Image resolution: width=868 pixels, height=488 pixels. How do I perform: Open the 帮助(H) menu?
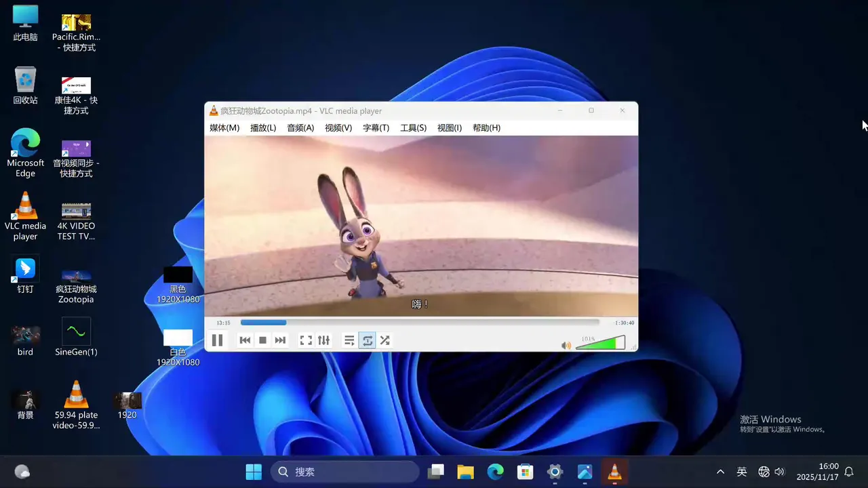tap(486, 127)
